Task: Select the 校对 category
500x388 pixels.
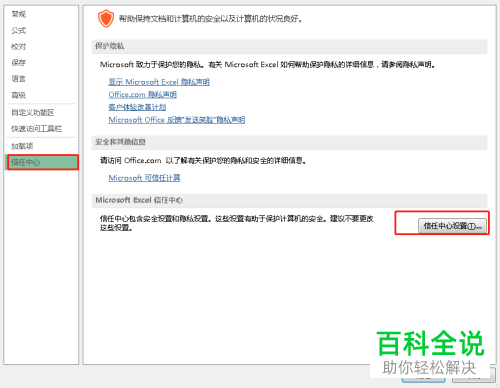Action: 19,46
